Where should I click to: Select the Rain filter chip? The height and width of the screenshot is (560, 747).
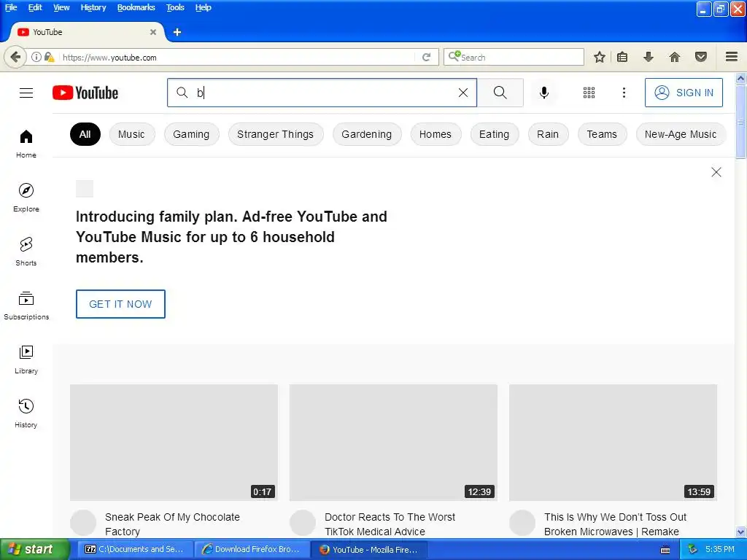click(x=548, y=134)
